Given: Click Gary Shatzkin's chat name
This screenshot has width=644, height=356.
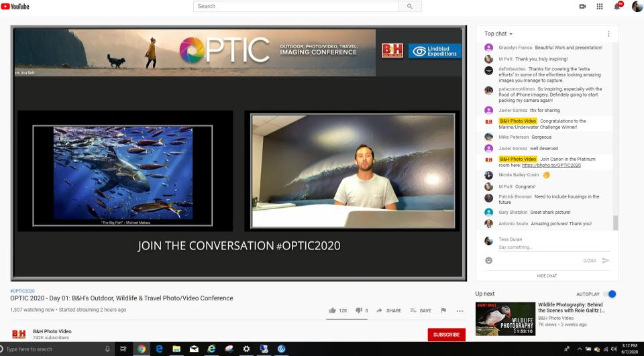Looking at the screenshot, I should pyautogui.click(x=513, y=213).
